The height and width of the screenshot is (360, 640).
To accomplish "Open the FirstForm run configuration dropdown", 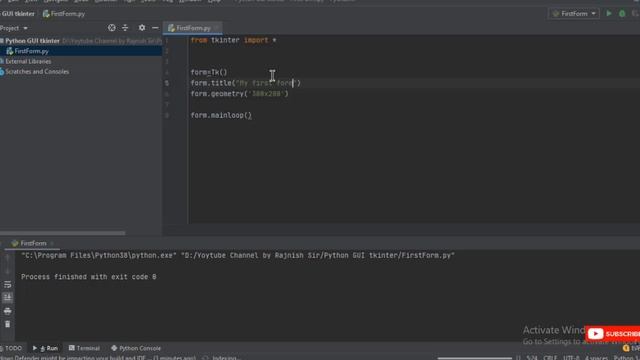I will [573, 13].
